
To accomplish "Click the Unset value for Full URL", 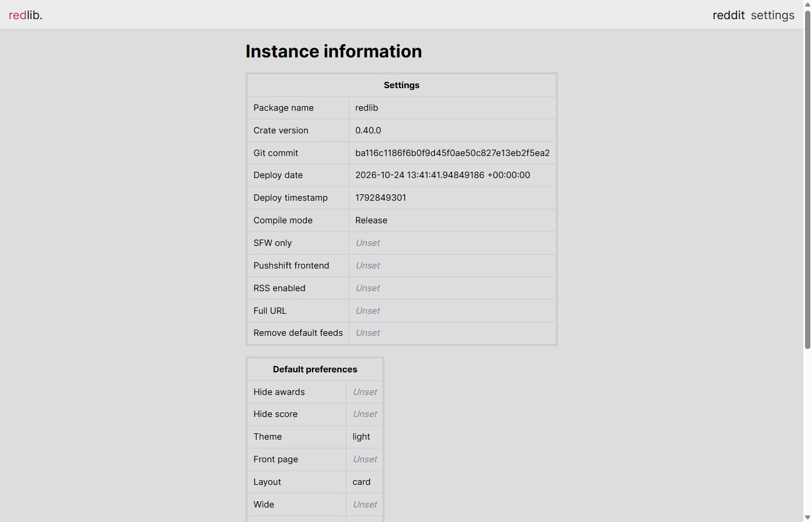I will tap(368, 311).
